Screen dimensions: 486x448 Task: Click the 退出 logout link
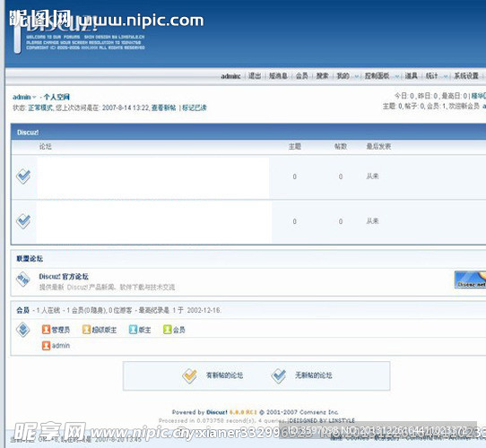click(x=255, y=76)
